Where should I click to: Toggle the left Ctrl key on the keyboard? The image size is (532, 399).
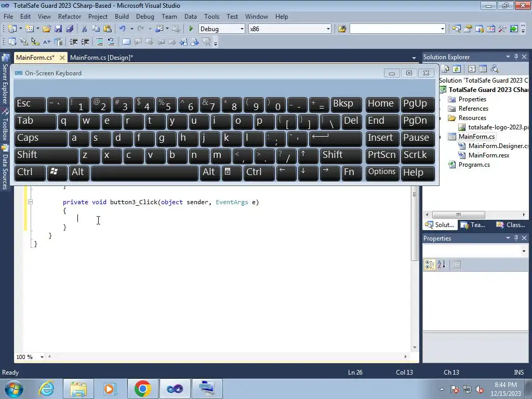pyautogui.click(x=30, y=172)
